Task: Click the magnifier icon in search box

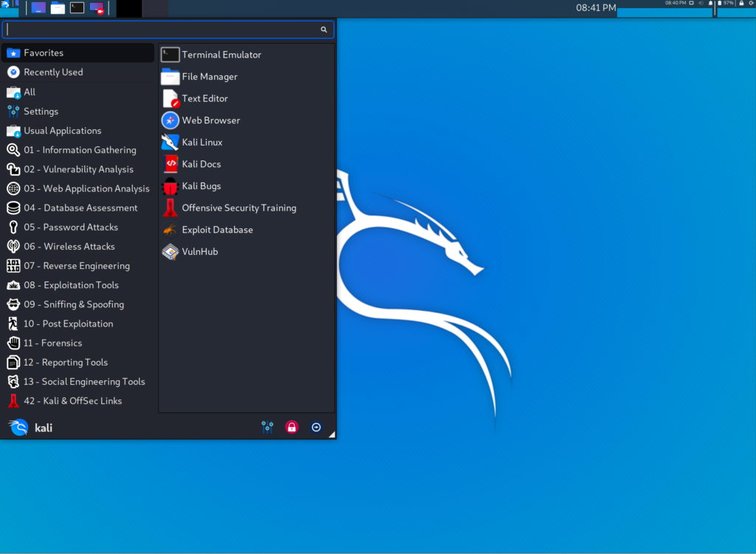Action: point(324,30)
